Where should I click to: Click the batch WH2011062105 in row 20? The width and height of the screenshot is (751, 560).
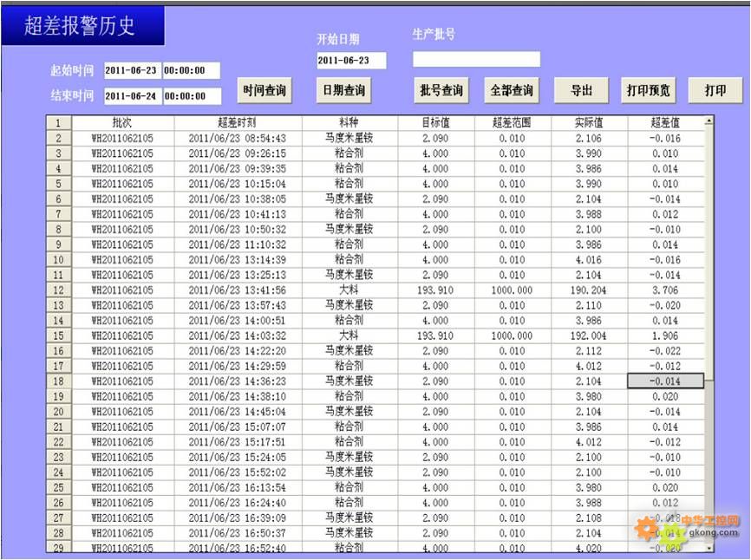(x=122, y=412)
